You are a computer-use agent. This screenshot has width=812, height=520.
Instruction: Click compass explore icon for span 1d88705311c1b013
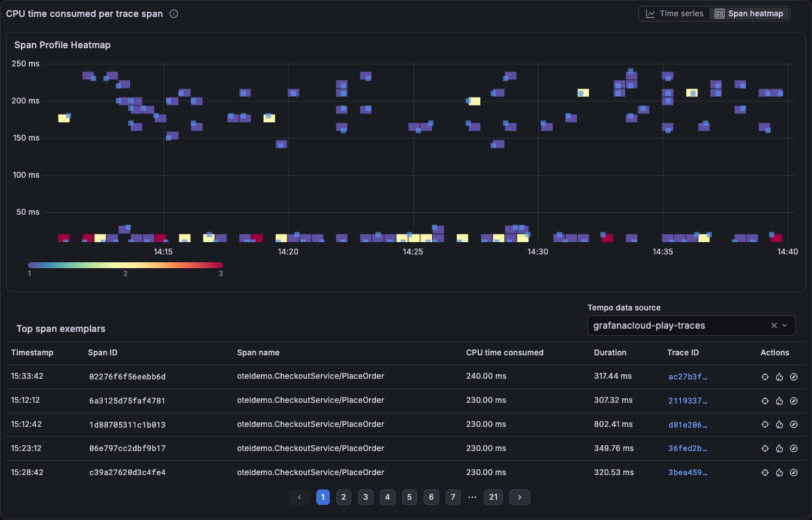tap(794, 424)
